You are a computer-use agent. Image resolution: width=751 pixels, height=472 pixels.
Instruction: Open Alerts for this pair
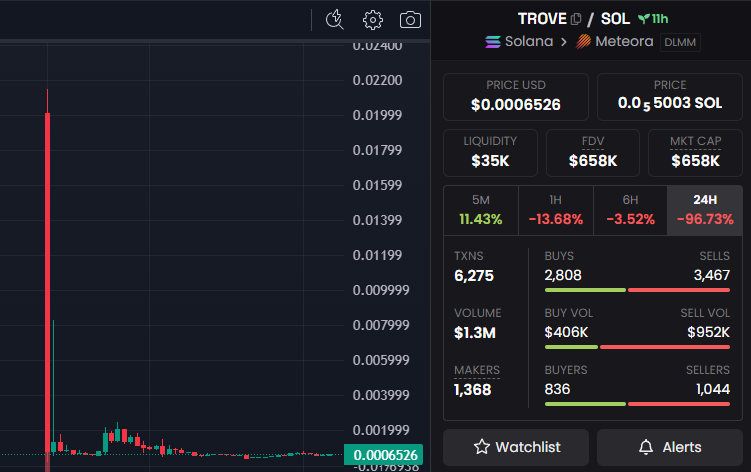point(670,447)
